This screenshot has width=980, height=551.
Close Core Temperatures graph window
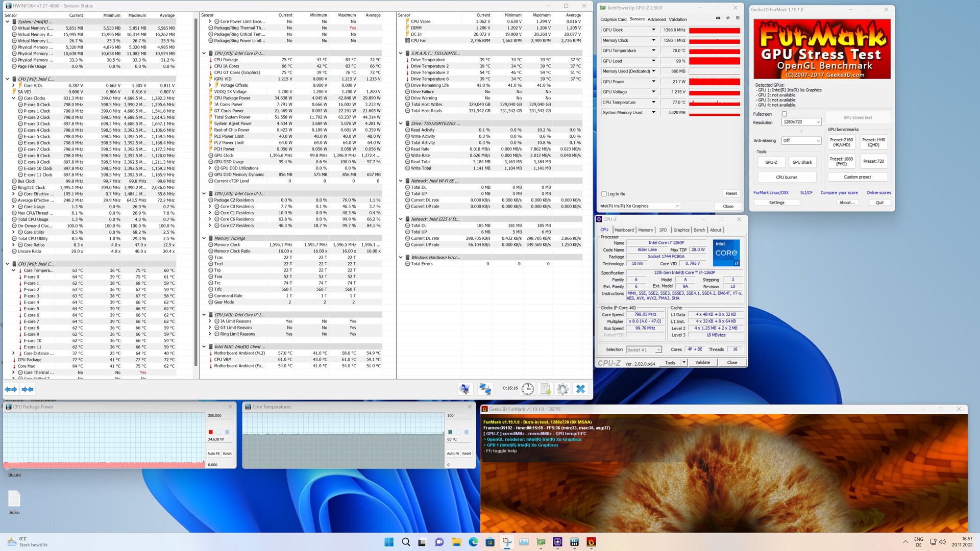[x=470, y=407]
